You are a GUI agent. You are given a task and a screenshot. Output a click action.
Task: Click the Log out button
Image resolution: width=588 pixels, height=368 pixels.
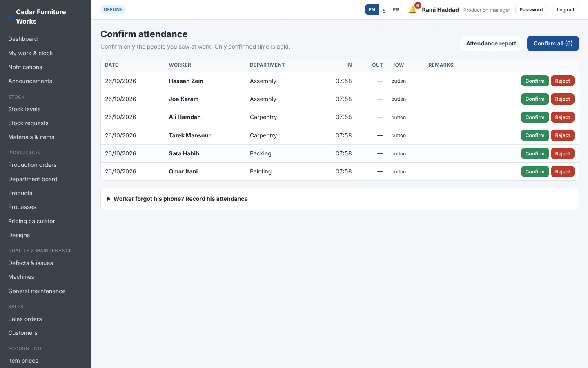(x=565, y=10)
